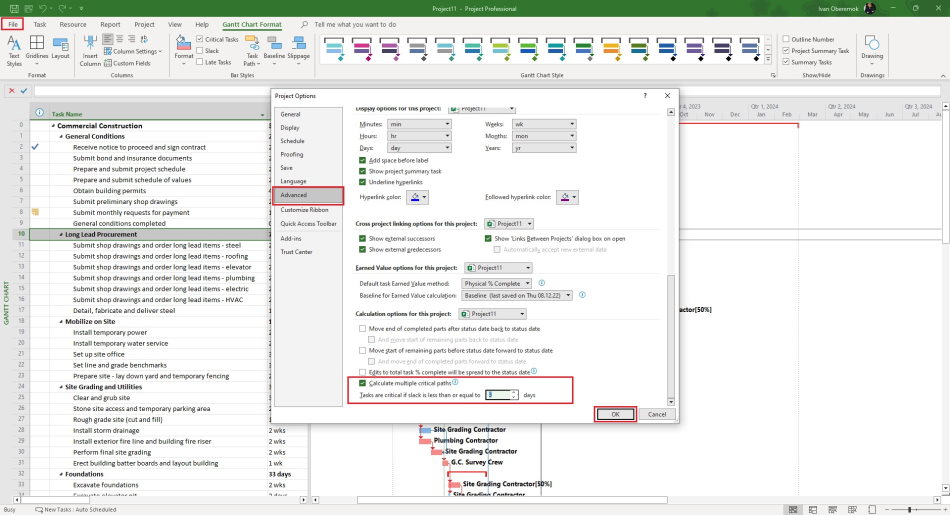Click the Task Path icon
This screenshot has height=515, width=950.
pos(252,42)
